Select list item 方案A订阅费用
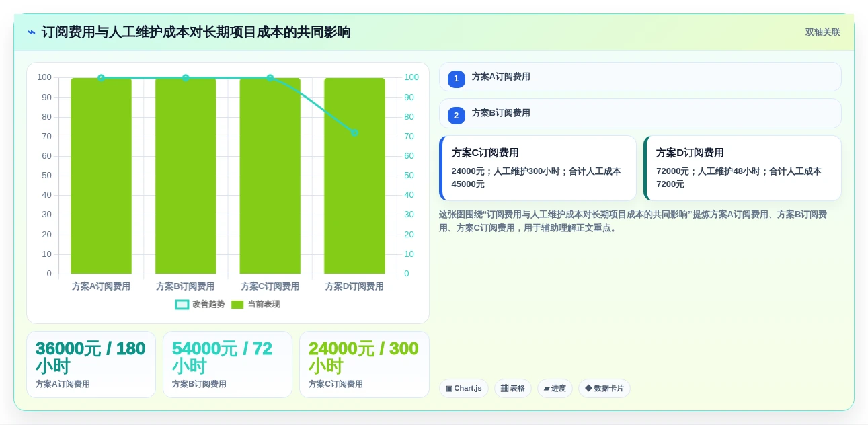Viewport: 868px width, 425px height. [x=640, y=77]
